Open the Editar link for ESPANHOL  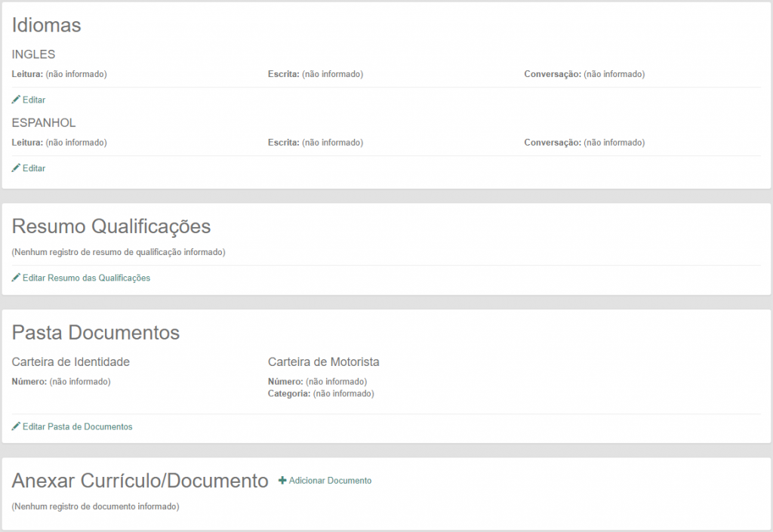34,168
